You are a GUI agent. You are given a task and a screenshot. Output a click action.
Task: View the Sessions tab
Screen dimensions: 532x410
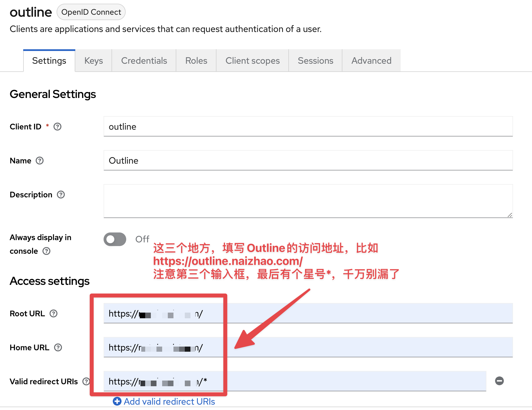(315, 61)
